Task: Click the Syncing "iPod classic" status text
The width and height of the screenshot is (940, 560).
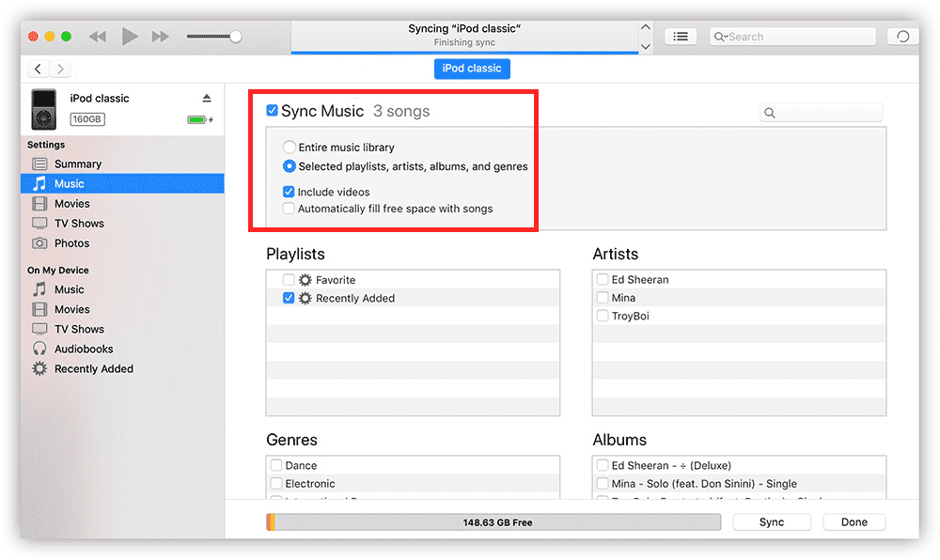Action: [464, 29]
